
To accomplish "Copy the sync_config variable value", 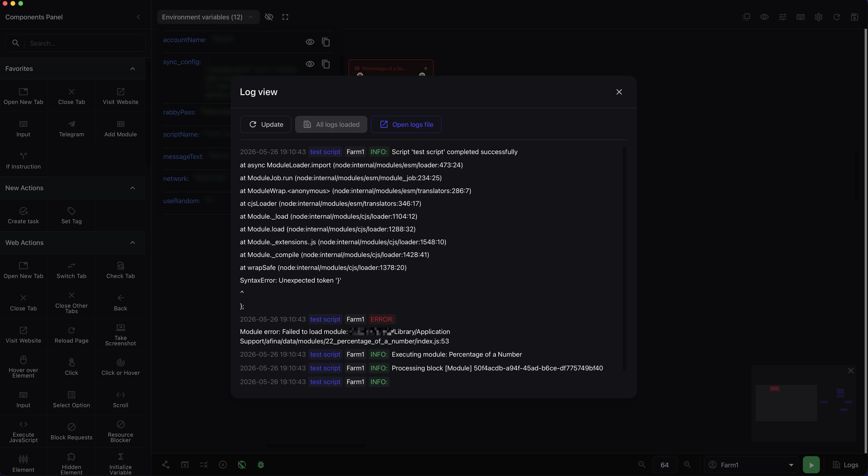I will (x=326, y=64).
